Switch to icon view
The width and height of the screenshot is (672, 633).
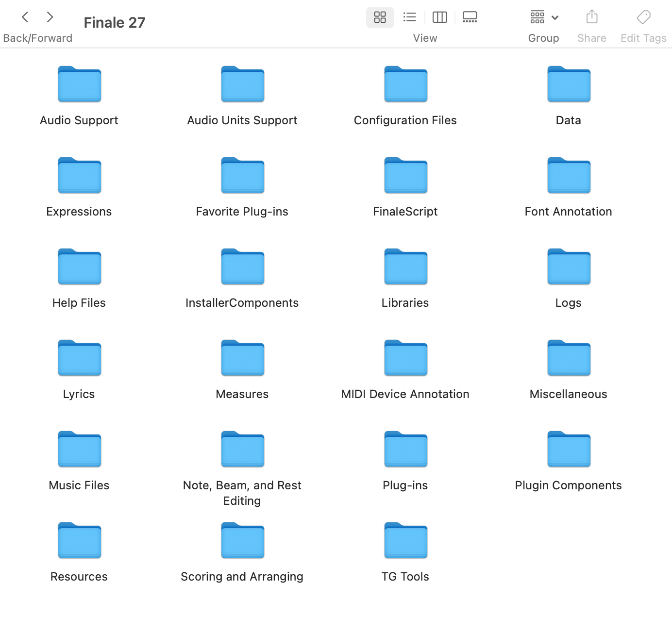pyautogui.click(x=380, y=17)
